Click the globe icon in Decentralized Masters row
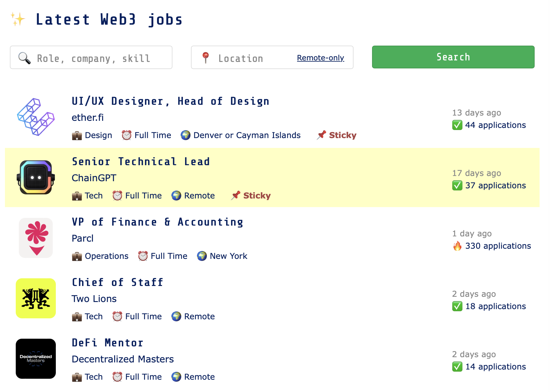The height and width of the screenshot is (392, 559). (176, 377)
